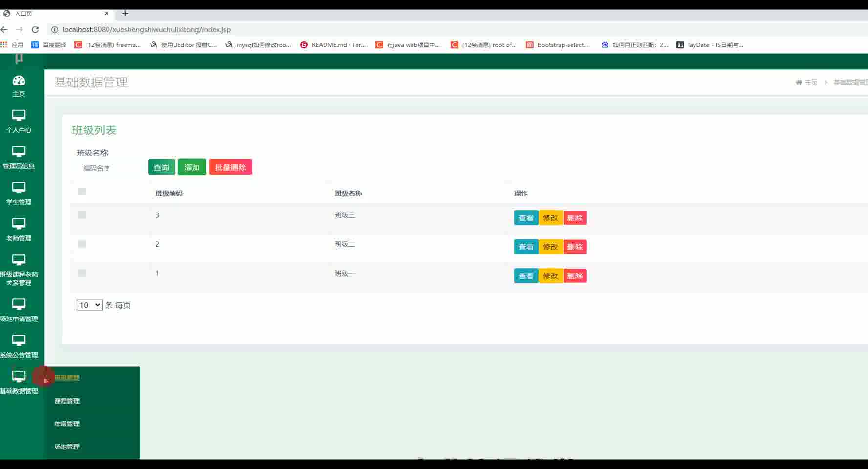Viewport: 868px width, 469px height.
Task: Open the mysql bookmark
Action: [258, 45]
